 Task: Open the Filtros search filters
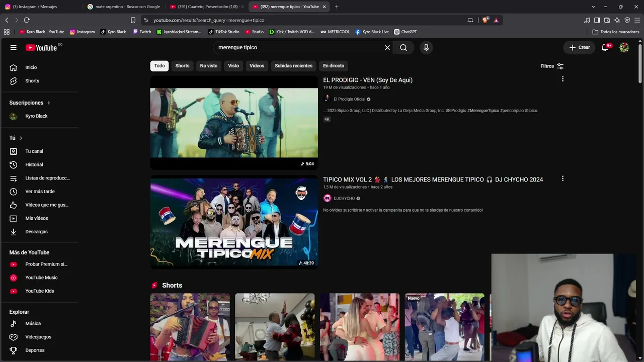[552, 66]
